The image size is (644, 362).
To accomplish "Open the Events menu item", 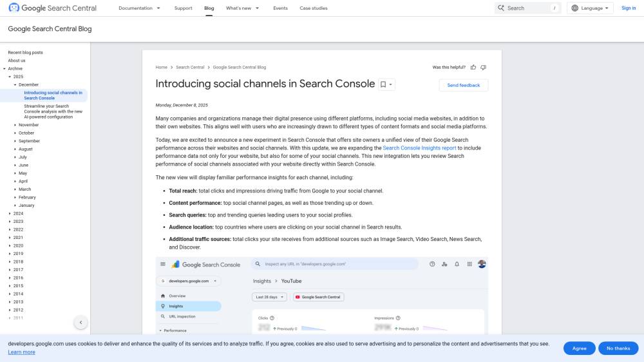I will click(281, 8).
